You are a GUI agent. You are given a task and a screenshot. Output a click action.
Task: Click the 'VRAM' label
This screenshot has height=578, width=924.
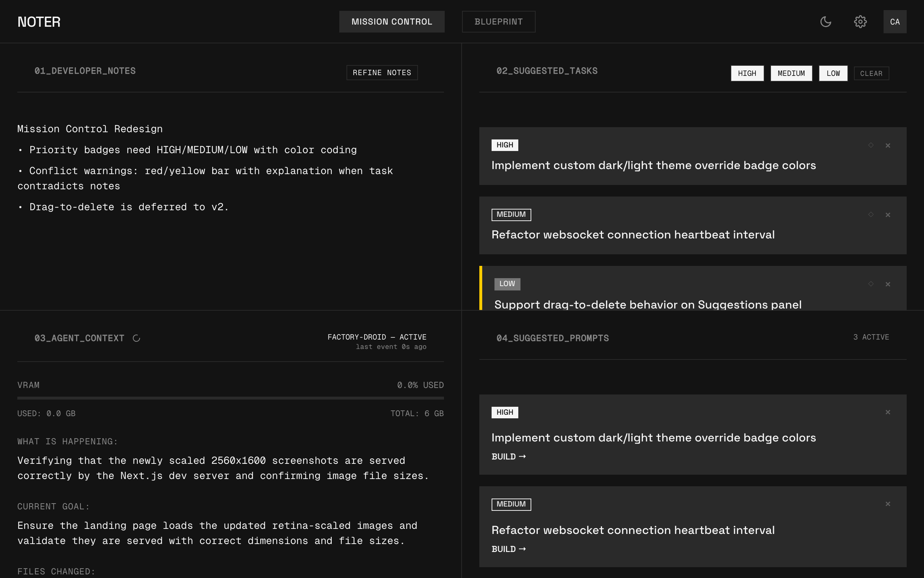click(x=28, y=385)
